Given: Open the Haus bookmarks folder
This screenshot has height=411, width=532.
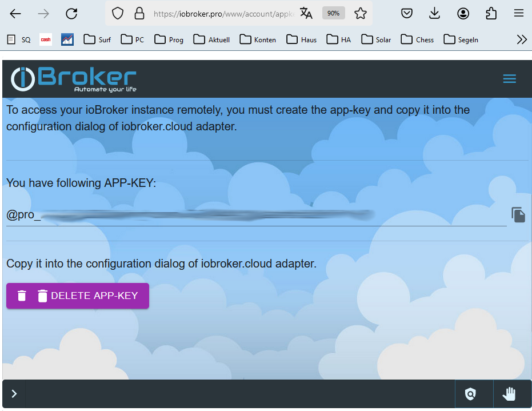Looking at the screenshot, I should click(x=301, y=39).
